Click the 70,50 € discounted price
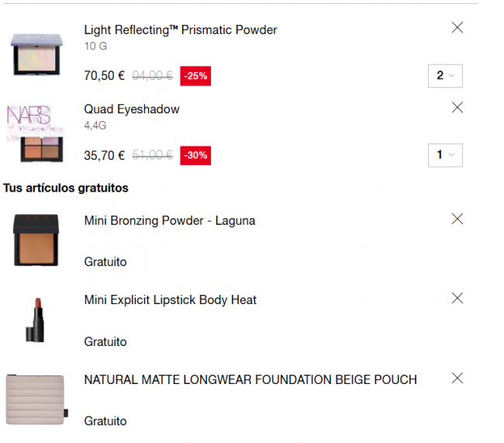 pos(104,76)
